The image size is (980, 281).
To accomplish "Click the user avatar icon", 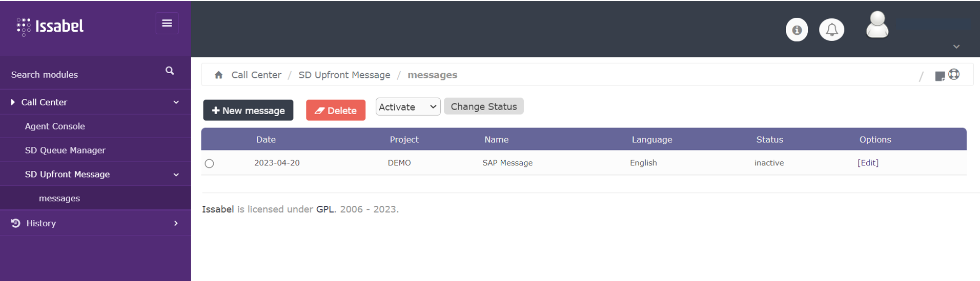I will tap(877, 25).
